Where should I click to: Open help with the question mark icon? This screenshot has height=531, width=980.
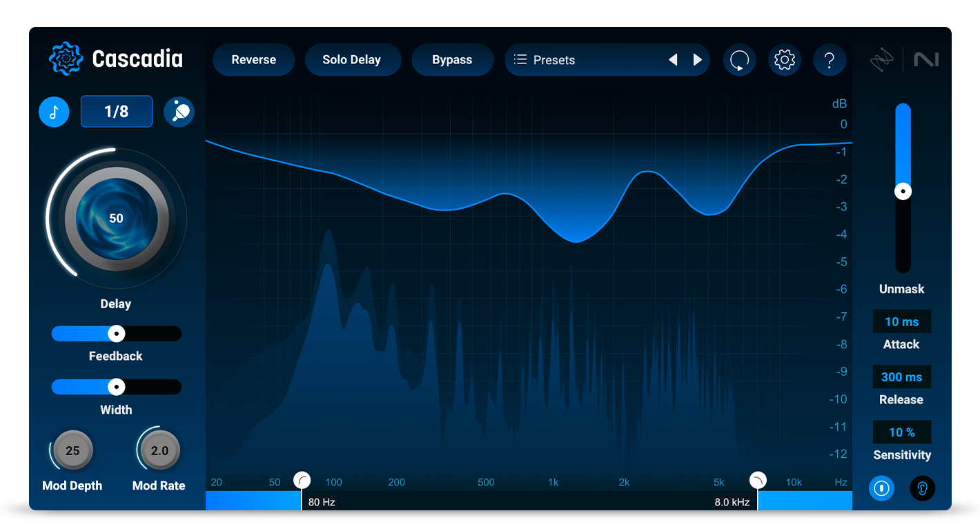tap(830, 60)
